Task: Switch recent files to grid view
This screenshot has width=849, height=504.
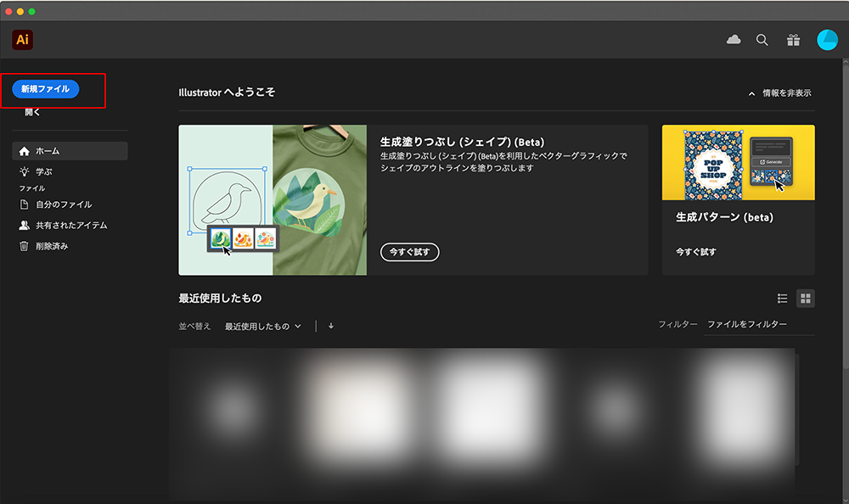Action: 805,299
